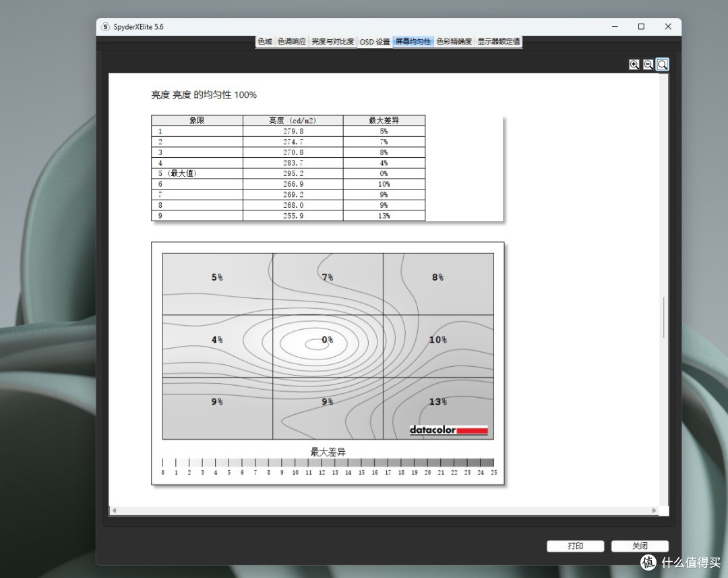728x578 pixels.
Task: Click the horizontal scrollbar left arrow
Action: click(114, 510)
